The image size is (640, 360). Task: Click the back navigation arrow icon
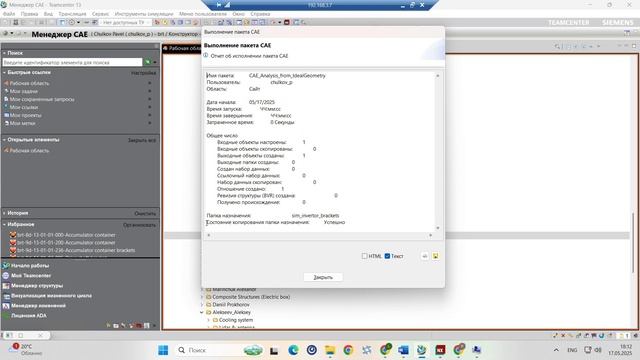pos(5,33)
